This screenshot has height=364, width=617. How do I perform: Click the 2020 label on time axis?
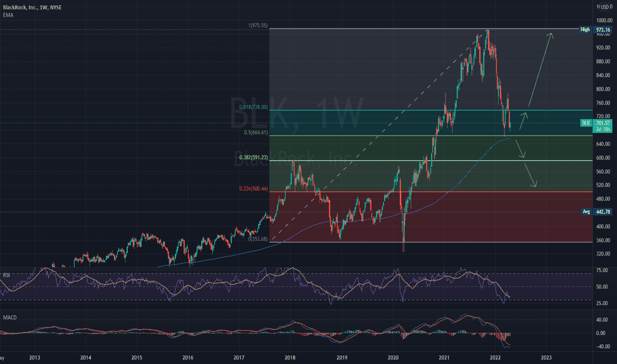393,357
